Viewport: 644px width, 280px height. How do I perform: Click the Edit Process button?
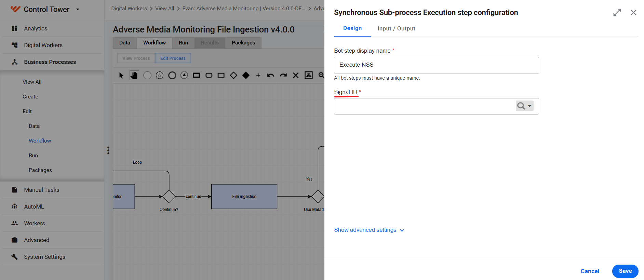(x=173, y=58)
